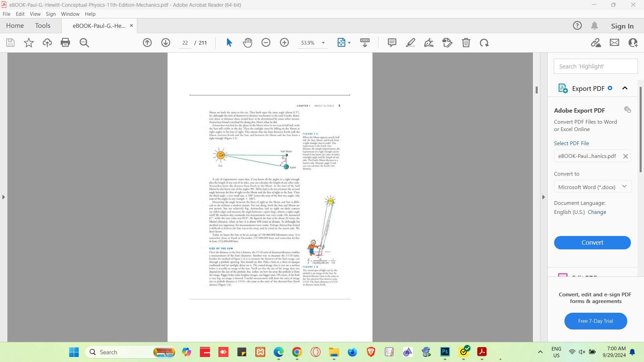Click the Print file icon
This screenshot has height=362, width=644.
(x=65, y=43)
